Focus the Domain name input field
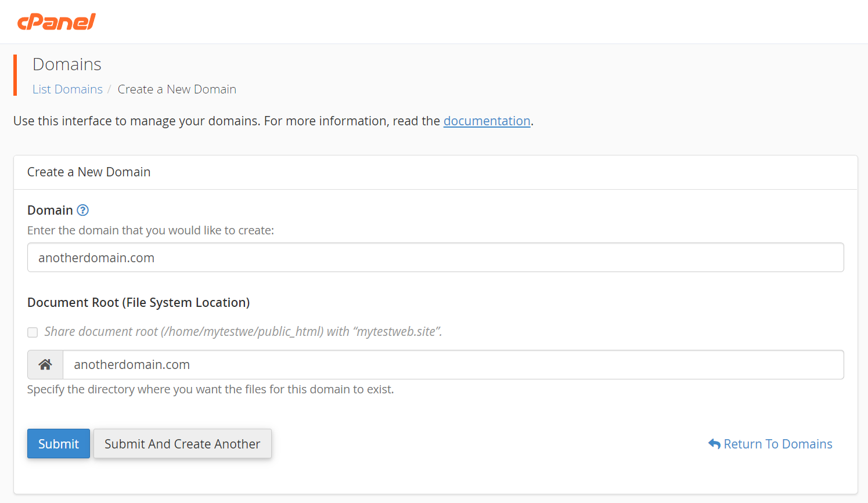This screenshot has width=868, height=503. 435,258
